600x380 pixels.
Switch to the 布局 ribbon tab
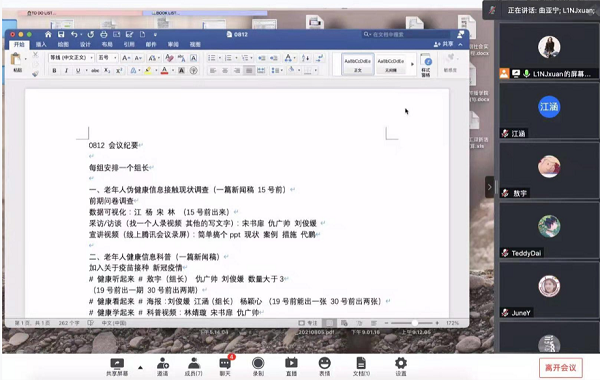pos(107,44)
